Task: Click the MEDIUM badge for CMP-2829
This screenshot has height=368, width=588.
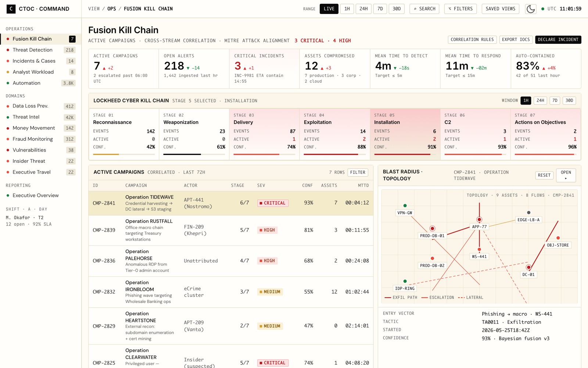Action: point(270,326)
